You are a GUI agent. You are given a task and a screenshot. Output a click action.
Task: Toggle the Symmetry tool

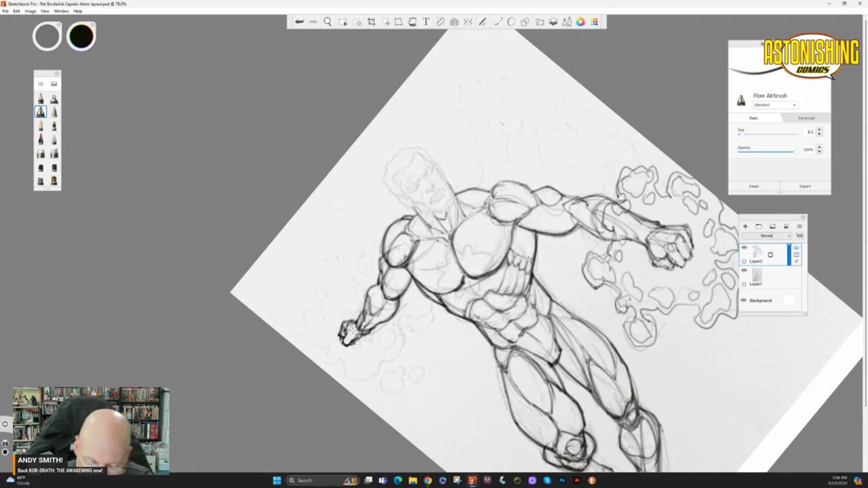coord(468,22)
